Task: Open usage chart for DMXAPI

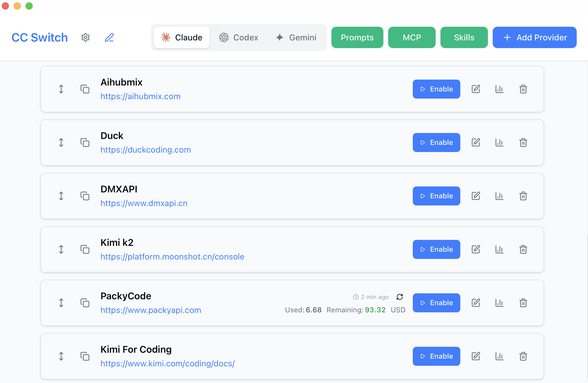Action: [x=499, y=196]
